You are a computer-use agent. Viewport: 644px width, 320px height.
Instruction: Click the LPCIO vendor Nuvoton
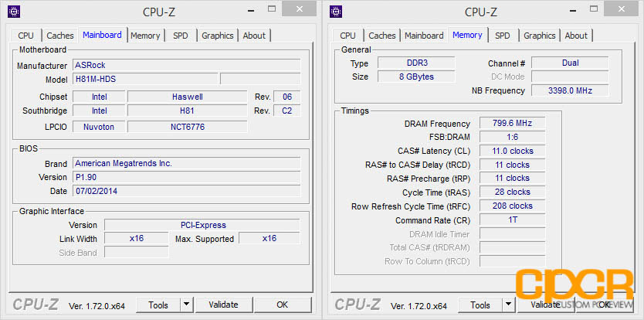(99, 127)
